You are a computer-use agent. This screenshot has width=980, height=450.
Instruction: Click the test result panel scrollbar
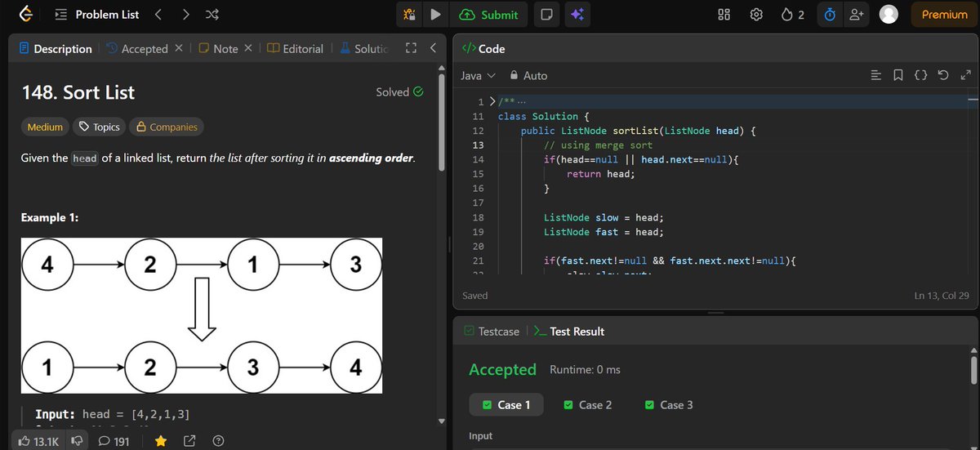[x=973, y=369]
